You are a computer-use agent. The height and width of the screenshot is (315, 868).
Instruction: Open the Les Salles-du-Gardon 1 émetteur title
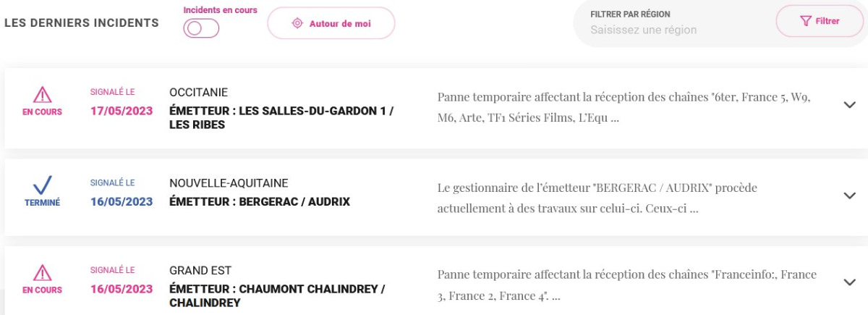coord(281,118)
